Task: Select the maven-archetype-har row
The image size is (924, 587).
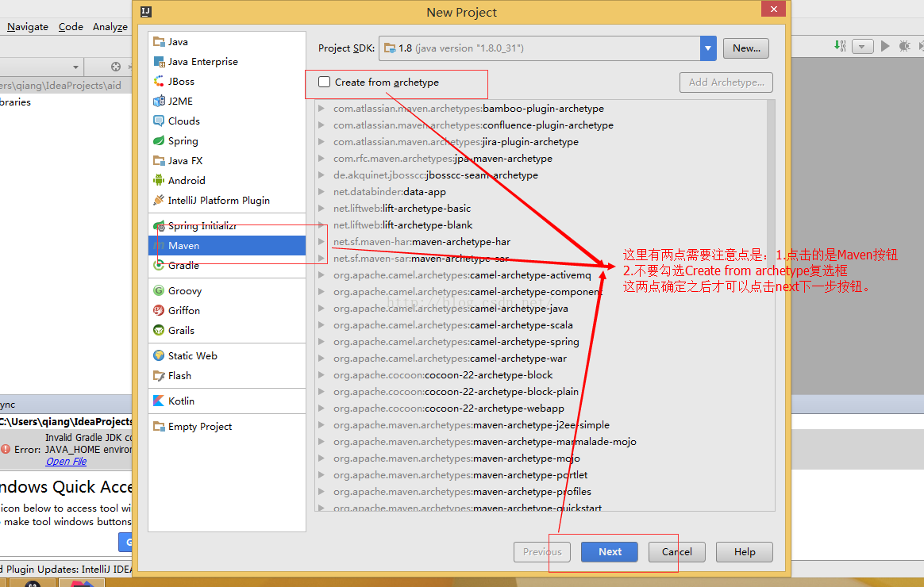Action: click(x=541, y=241)
